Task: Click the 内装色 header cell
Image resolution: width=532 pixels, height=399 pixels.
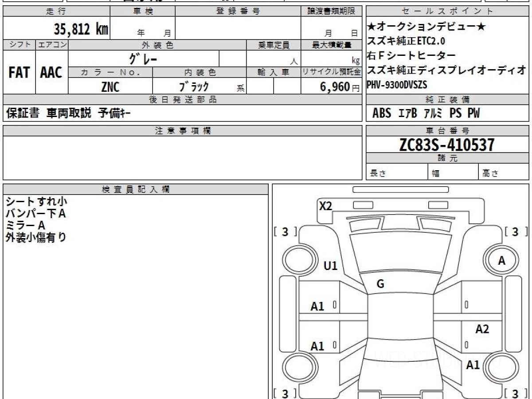Action: pyautogui.click(x=199, y=72)
